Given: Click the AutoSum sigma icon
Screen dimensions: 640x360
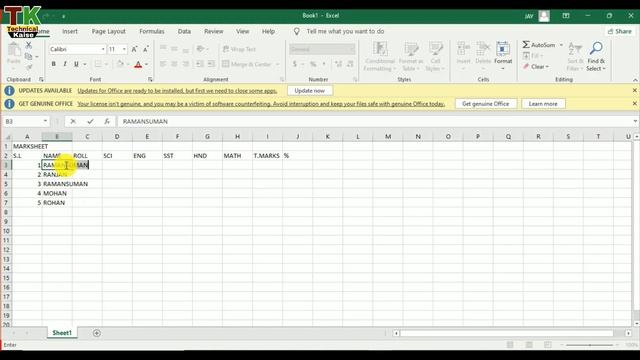Looking at the screenshot, I should [526, 44].
